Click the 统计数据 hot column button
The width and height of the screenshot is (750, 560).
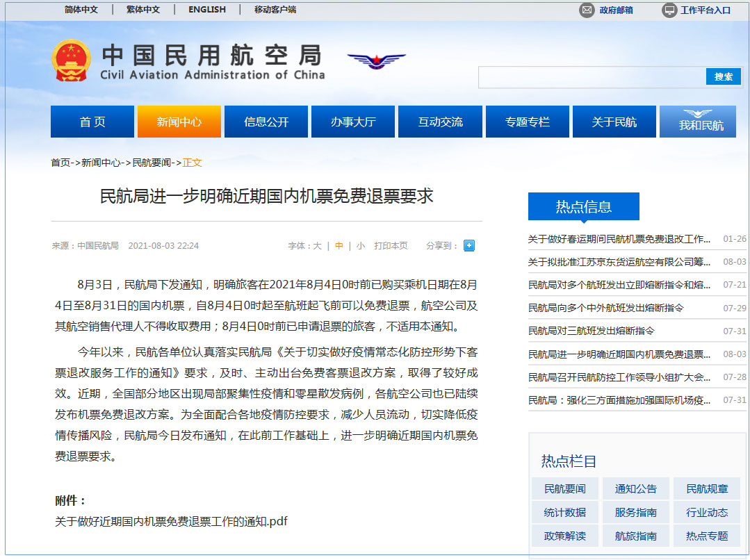[x=565, y=513]
